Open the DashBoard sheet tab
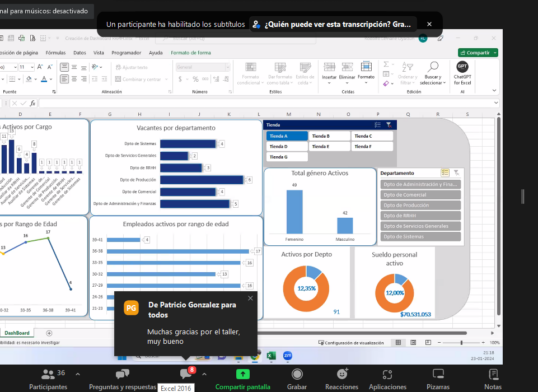 tap(17, 333)
